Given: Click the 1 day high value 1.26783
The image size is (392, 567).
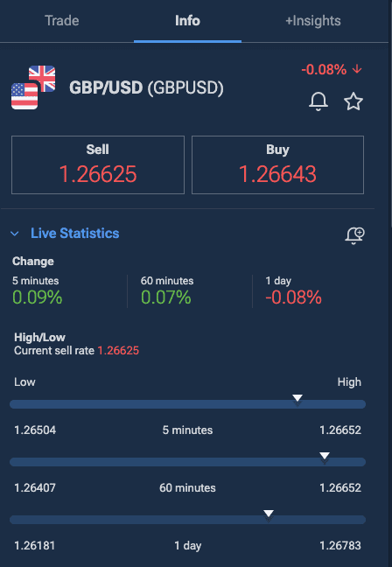Looking at the screenshot, I should click(x=340, y=545).
